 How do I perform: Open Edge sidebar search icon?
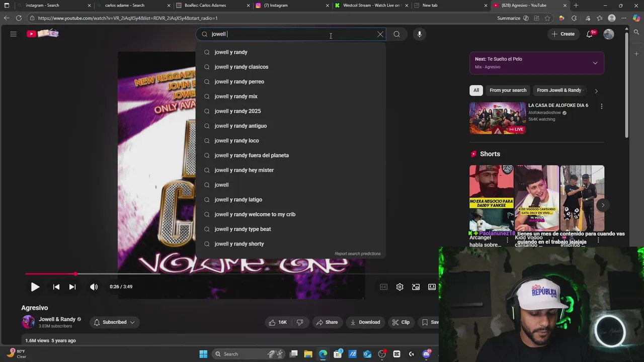point(636,32)
